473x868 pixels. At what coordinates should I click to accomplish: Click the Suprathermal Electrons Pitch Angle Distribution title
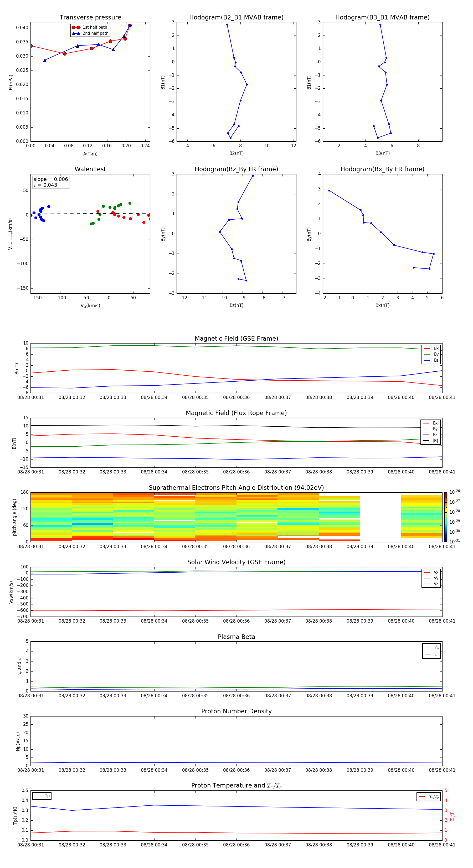(236, 488)
